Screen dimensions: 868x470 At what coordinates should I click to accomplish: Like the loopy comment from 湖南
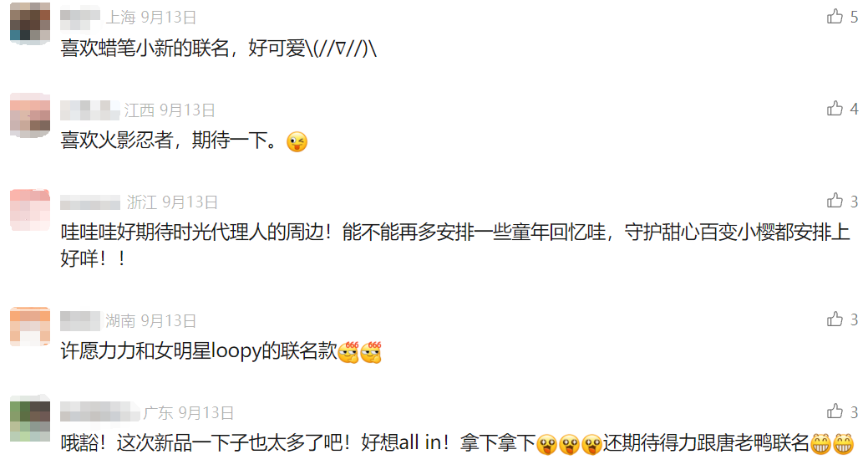[835, 319]
